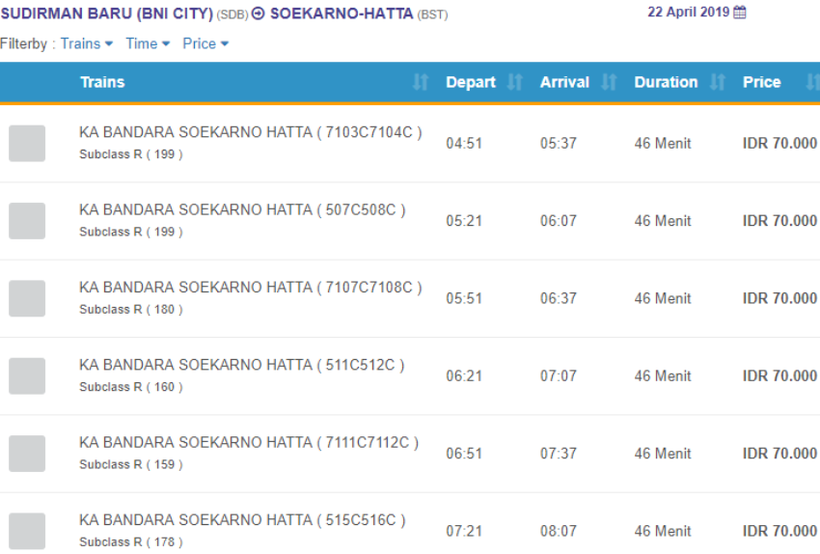Select the gray thumbnail for train 515C516C
Viewport: 820px width, 554px height.
pos(27,531)
